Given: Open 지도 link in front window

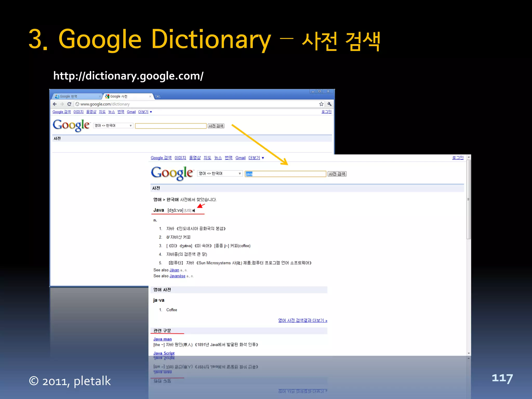Looking at the screenshot, I should pos(207,158).
